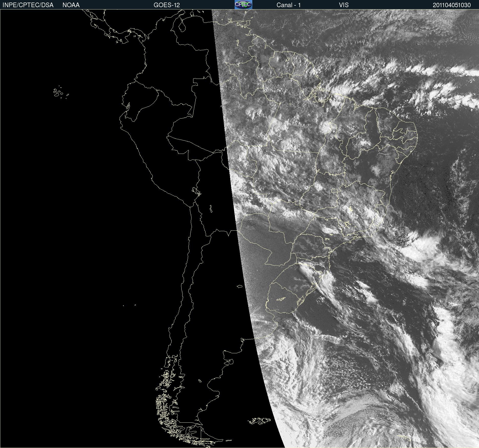Viewport: 479px width, 448px height.
Task: Click the CPTEC logo in the header
Action: tap(243, 5)
